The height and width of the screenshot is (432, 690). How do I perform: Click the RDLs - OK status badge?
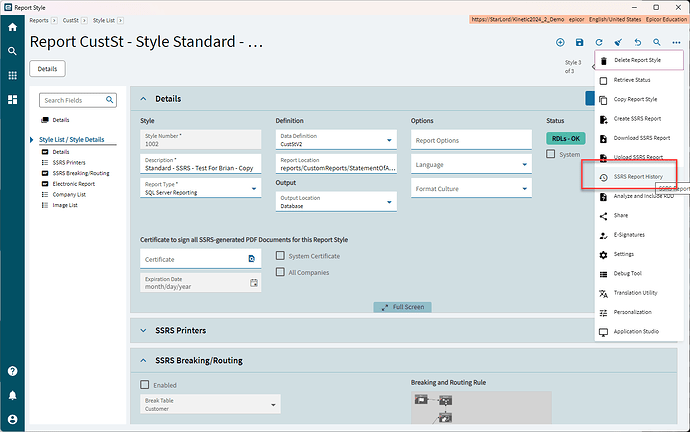pos(566,139)
